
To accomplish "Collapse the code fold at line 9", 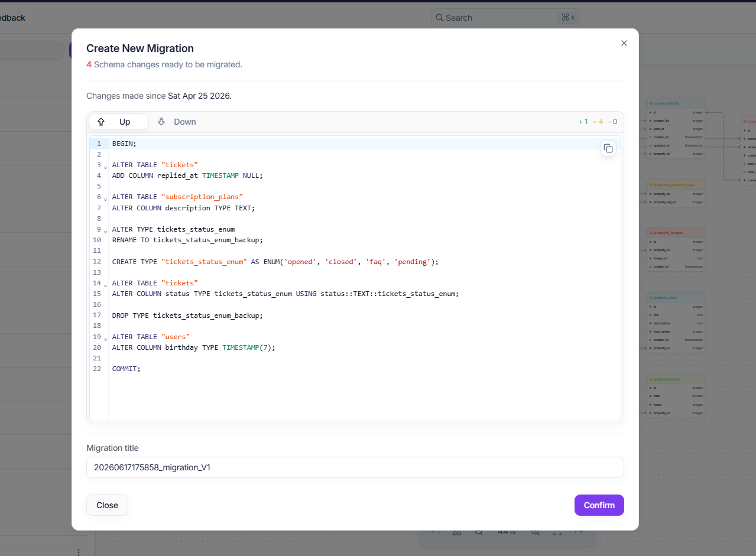I will coord(105,232).
